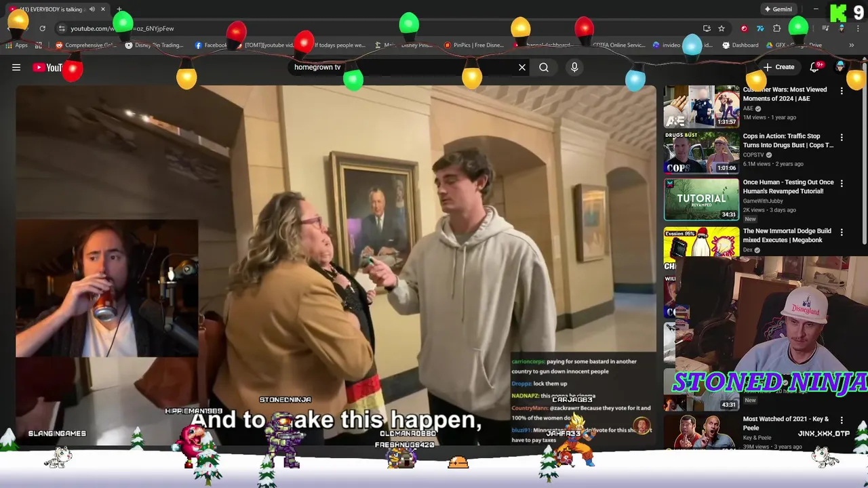Open the 'CDTFA Online Servic...' bookmark
The width and height of the screenshot is (868, 488).
[616, 45]
